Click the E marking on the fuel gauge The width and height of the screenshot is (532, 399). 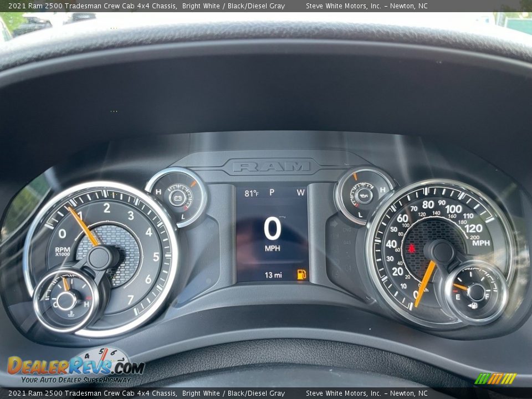(458, 297)
